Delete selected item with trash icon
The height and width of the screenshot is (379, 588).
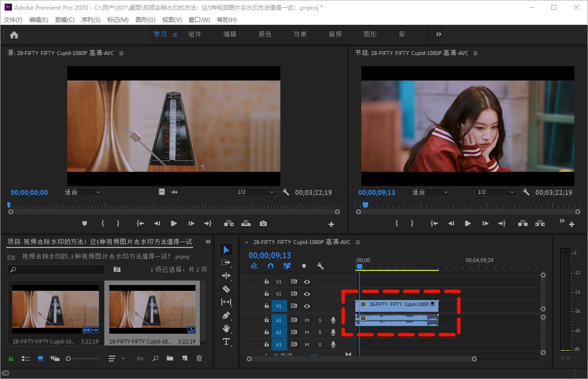[x=199, y=359]
